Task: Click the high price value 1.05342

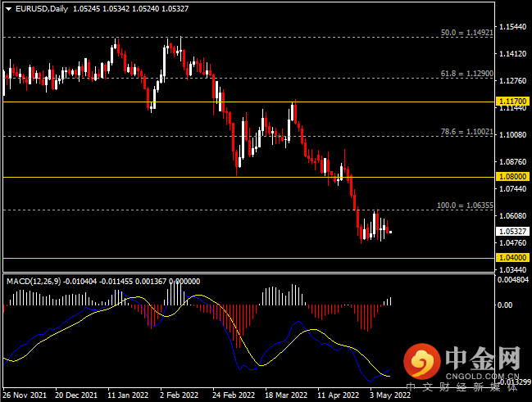Action: tap(116, 9)
